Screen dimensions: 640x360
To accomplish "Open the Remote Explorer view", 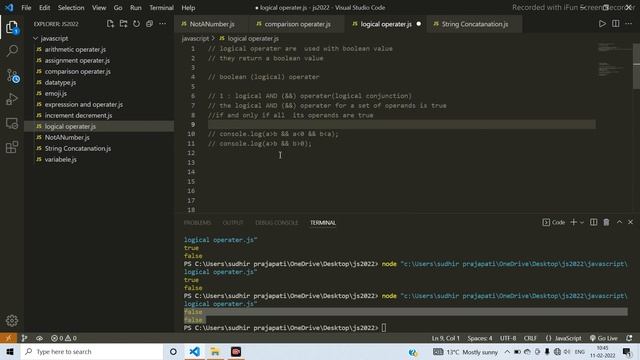I will pyautogui.click(x=12, y=123).
